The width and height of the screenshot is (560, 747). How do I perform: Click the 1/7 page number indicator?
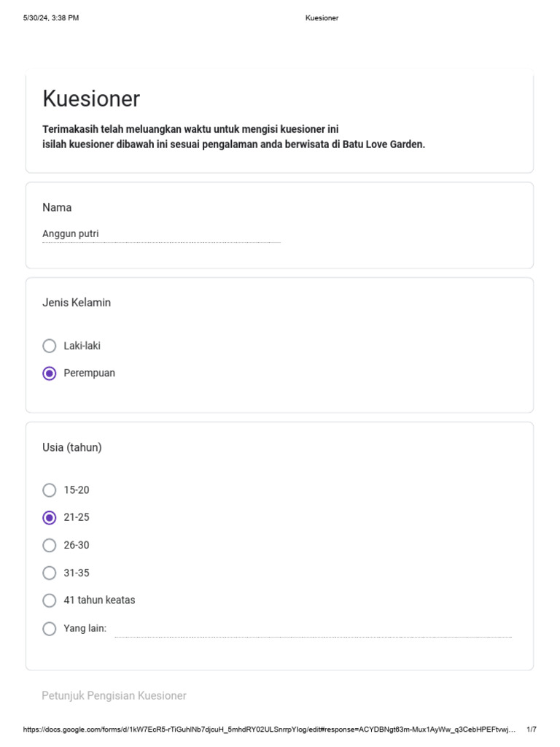[x=532, y=729]
